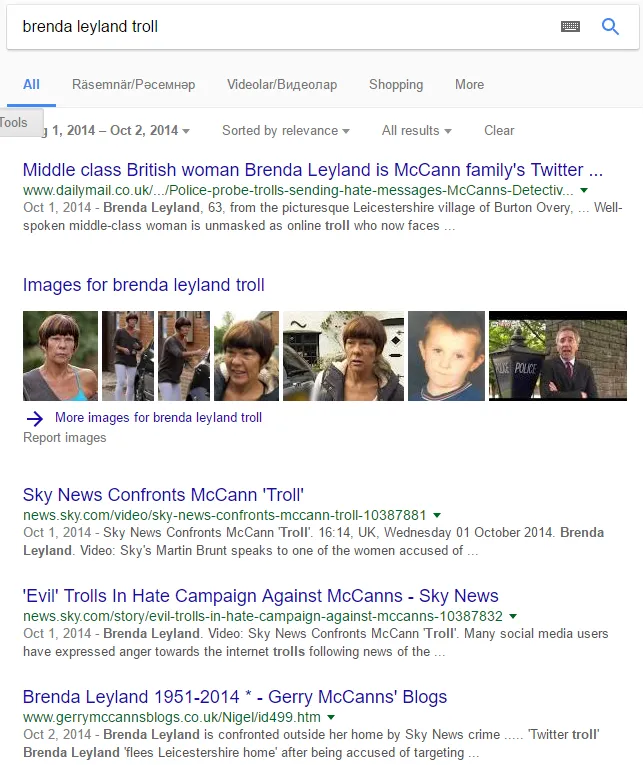Expand options arrow for evil-trolls-in-hate-campaign URL

513,617
